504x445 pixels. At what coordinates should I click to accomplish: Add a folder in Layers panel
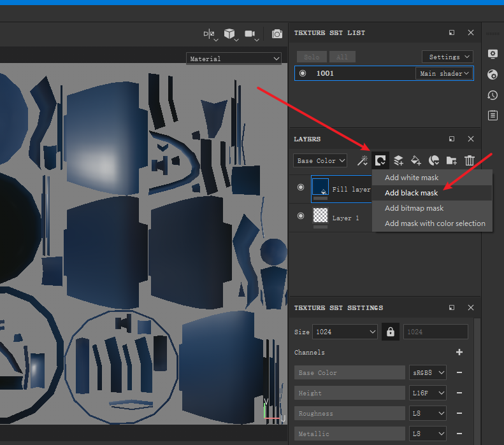click(452, 160)
